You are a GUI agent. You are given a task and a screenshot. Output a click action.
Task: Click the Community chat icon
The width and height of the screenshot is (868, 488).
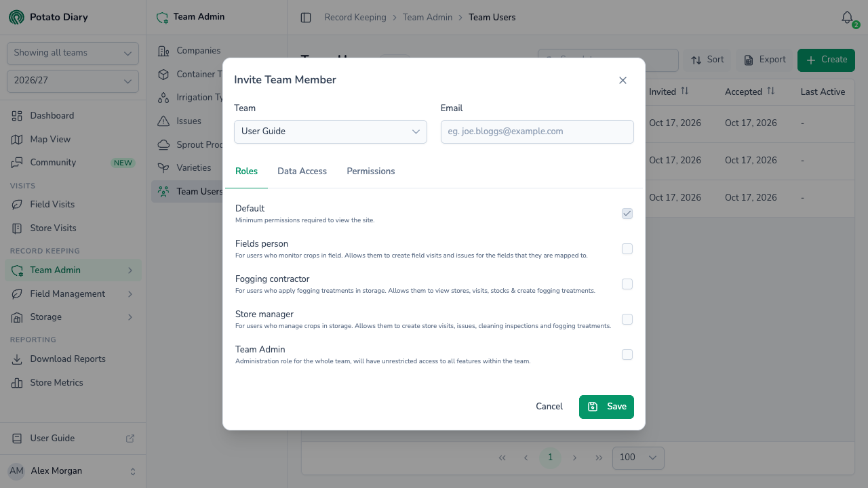pyautogui.click(x=18, y=163)
